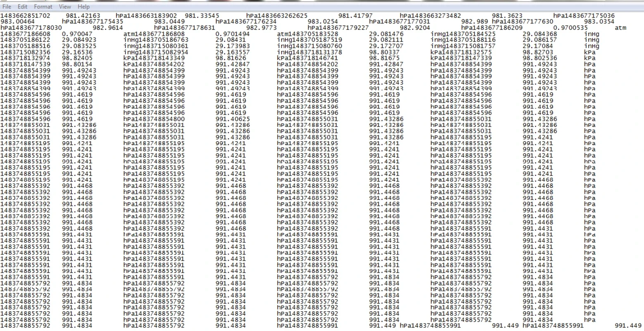Click the timestamp 1483705186122
Screen dimensions: 644x331
(x=25, y=40)
